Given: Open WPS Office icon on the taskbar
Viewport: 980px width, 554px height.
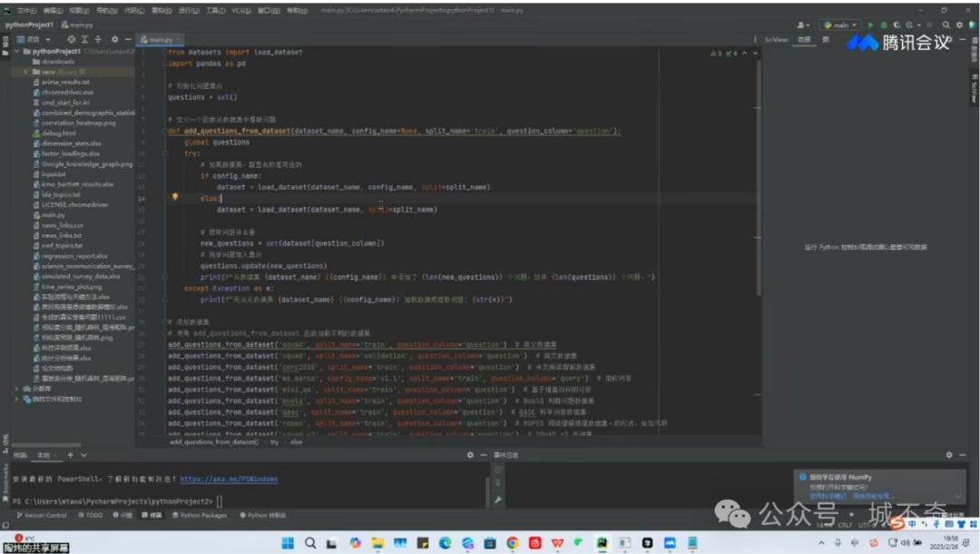Looking at the screenshot, I should pyautogui.click(x=557, y=543).
